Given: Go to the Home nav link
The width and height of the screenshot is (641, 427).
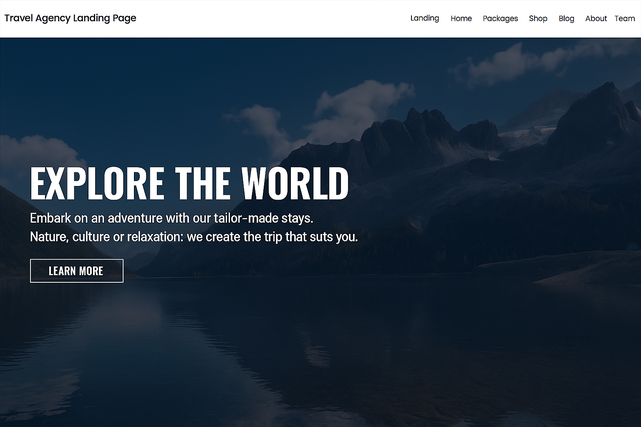Looking at the screenshot, I should pyautogui.click(x=461, y=19).
